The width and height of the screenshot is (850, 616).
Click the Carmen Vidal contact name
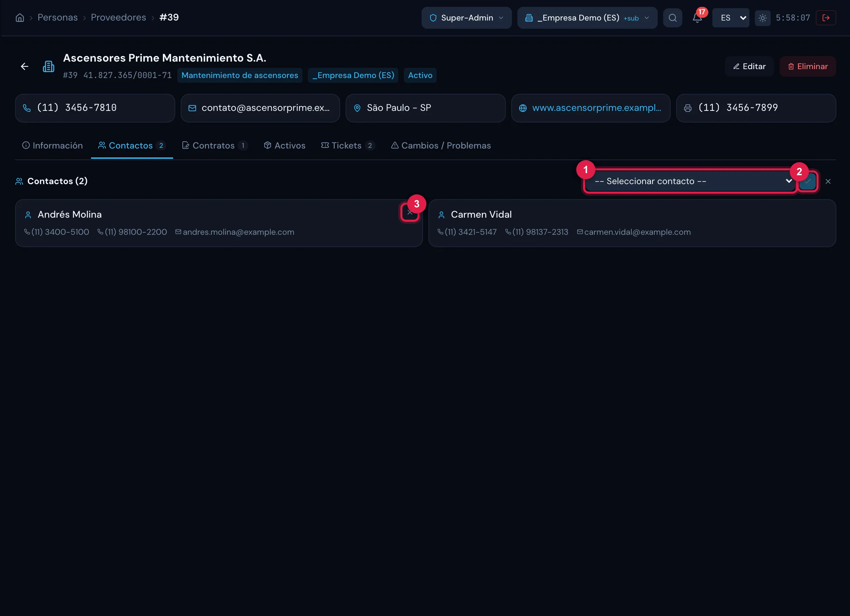click(481, 215)
